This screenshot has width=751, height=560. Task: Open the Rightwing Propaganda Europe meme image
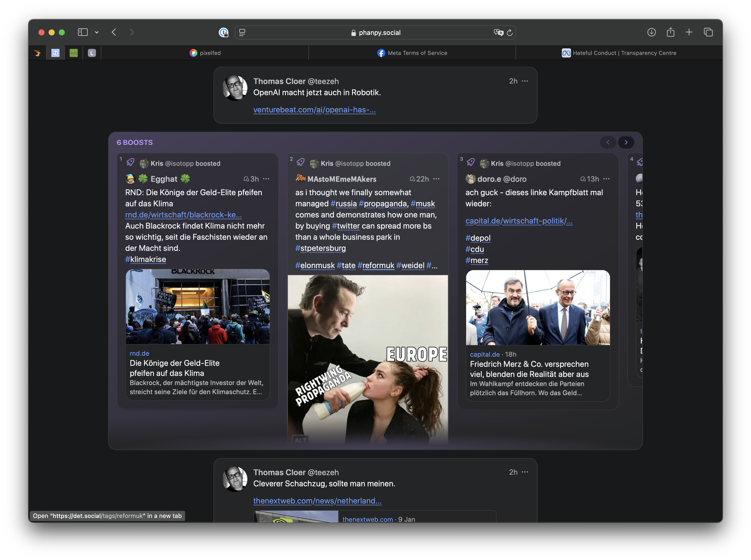368,359
